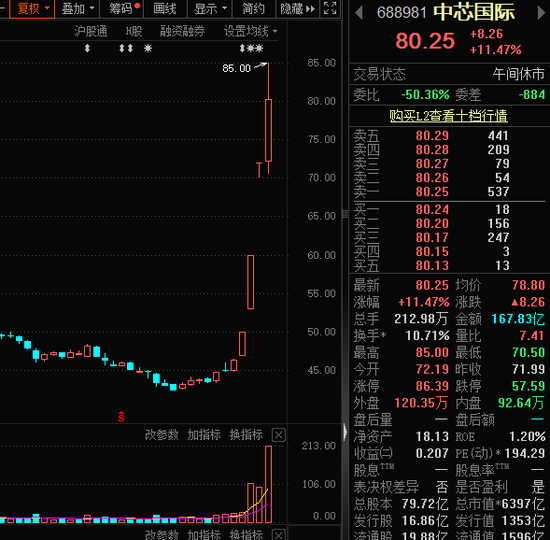Click 换指标 in volume indicator panel

246,435
